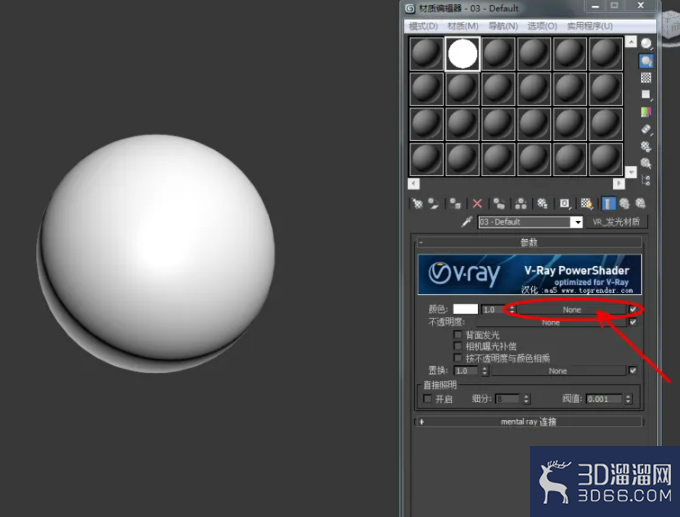
Task: Click Make Unique icon
Action: [x=521, y=203]
